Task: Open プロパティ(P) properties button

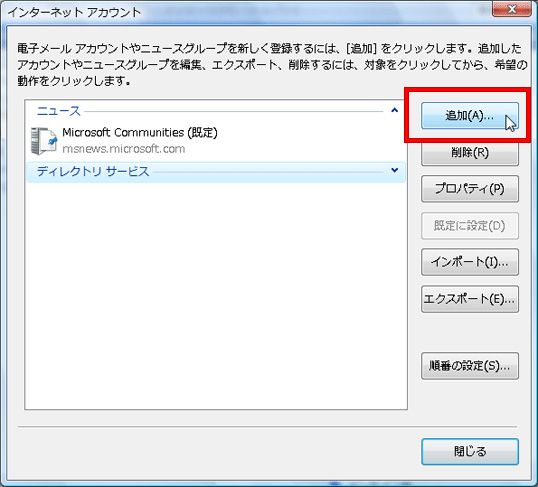Action: 469,189
